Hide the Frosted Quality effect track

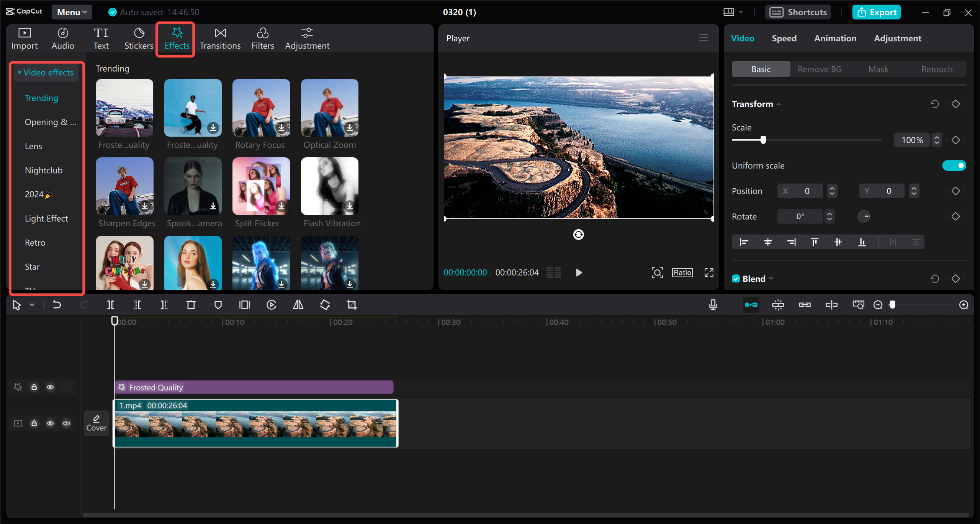point(50,387)
